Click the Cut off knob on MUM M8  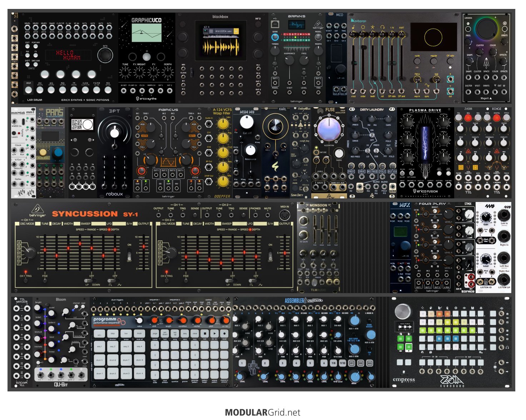pyautogui.click(x=247, y=122)
